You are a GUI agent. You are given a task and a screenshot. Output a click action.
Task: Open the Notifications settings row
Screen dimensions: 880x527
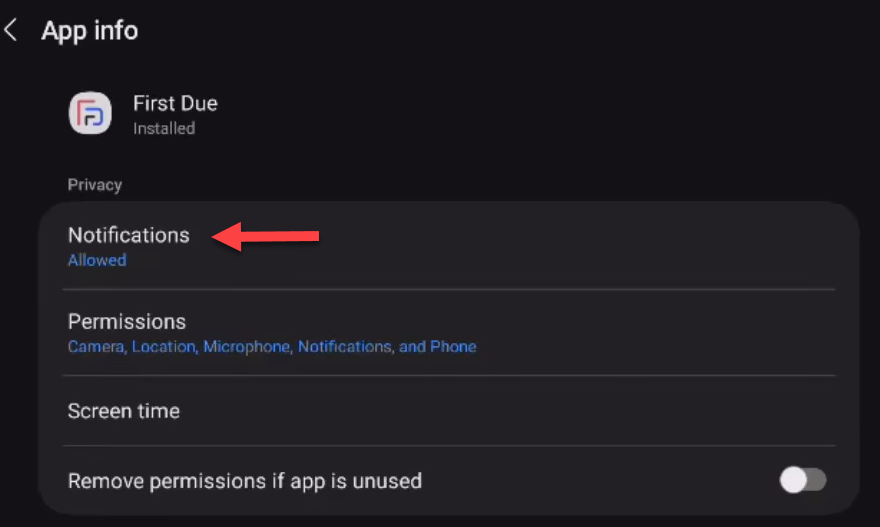pos(449,246)
